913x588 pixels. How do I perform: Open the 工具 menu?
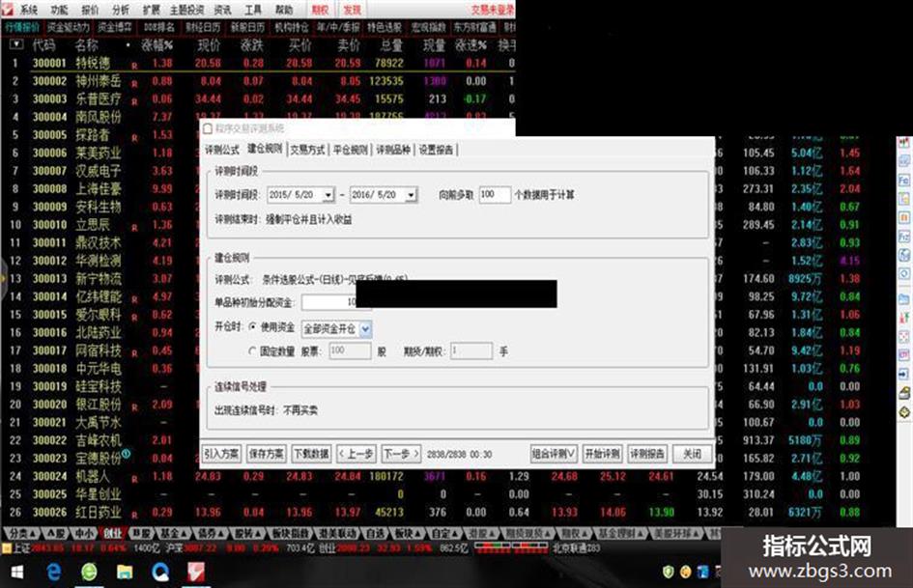pyautogui.click(x=253, y=10)
